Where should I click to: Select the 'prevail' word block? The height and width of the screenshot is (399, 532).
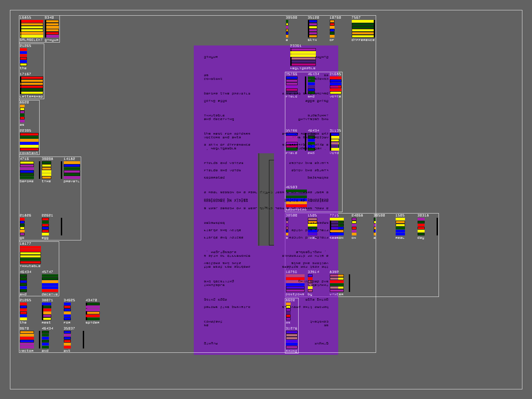(72, 170)
